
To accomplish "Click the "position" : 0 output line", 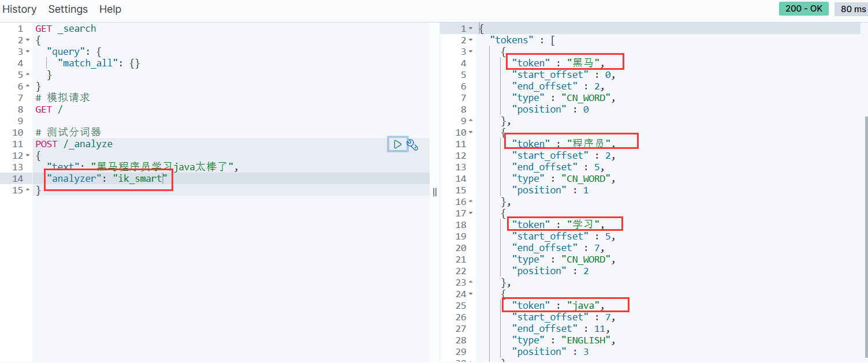I will click(550, 110).
